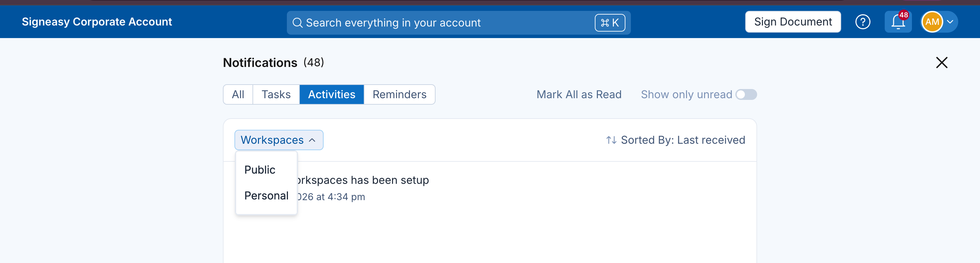Switch to the Reminders tab

click(399, 95)
